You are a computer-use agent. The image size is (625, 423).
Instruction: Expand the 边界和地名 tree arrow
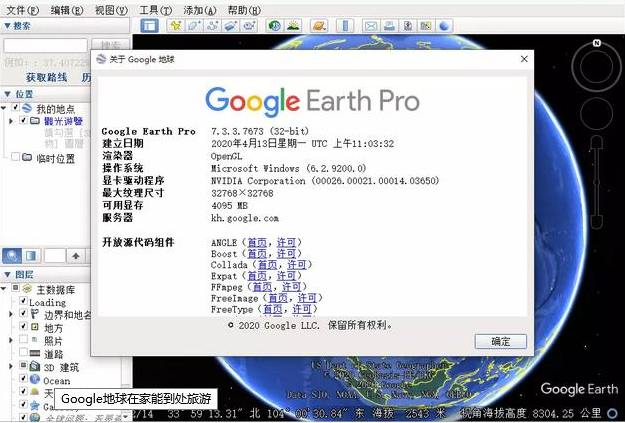(11, 314)
